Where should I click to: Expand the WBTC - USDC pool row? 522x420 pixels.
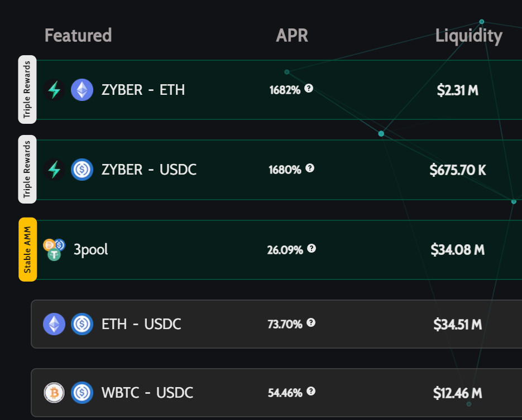276,393
